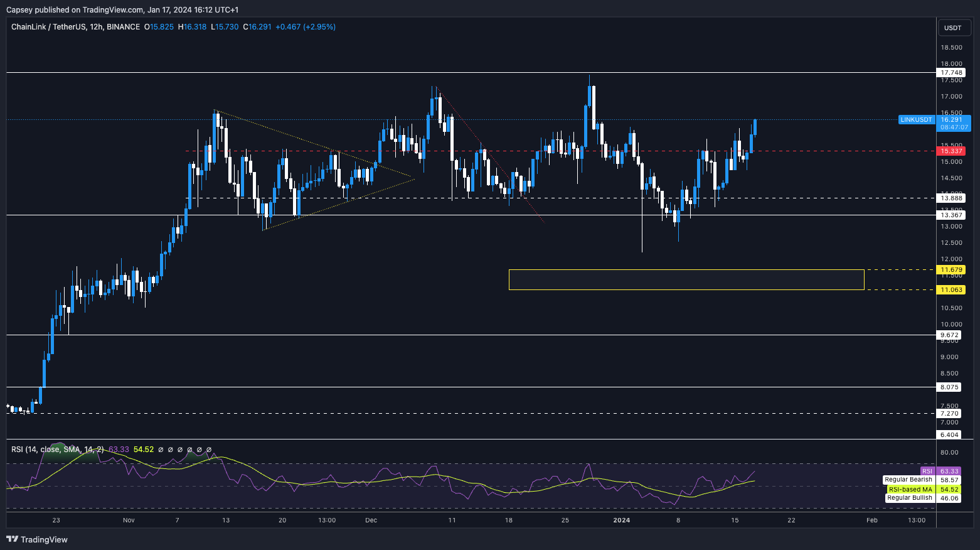Click the blue LINKUSDT price tag
The width and height of the screenshot is (980, 550).
tap(916, 119)
